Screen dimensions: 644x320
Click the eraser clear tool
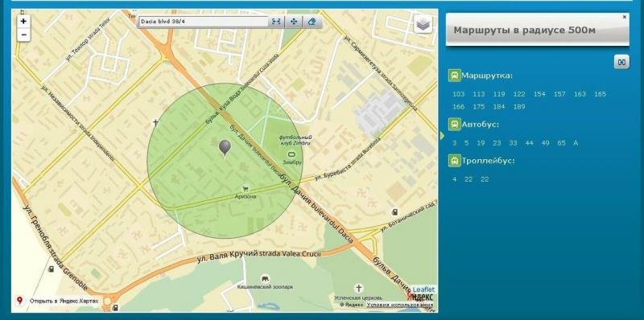click(x=312, y=22)
